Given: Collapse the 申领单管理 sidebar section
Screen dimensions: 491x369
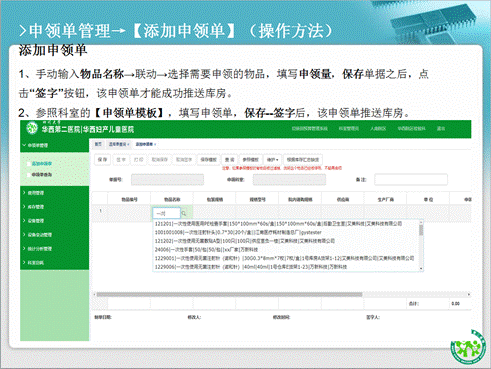Looking at the screenshot, I should pos(54,145).
